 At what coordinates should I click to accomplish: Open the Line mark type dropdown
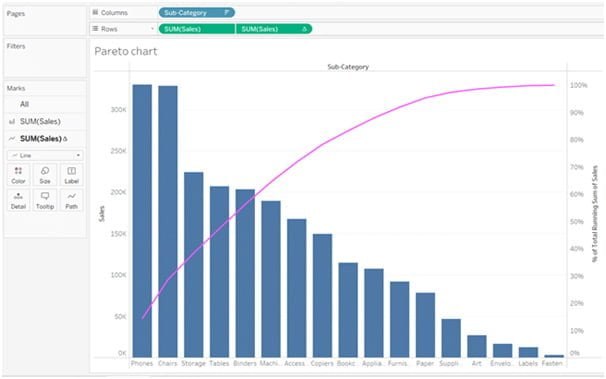pyautogui.click(x=45, y=155)
